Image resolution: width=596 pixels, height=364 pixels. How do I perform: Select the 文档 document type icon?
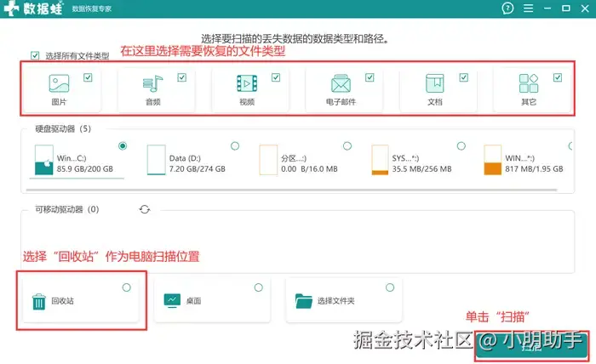coord(434,83)
